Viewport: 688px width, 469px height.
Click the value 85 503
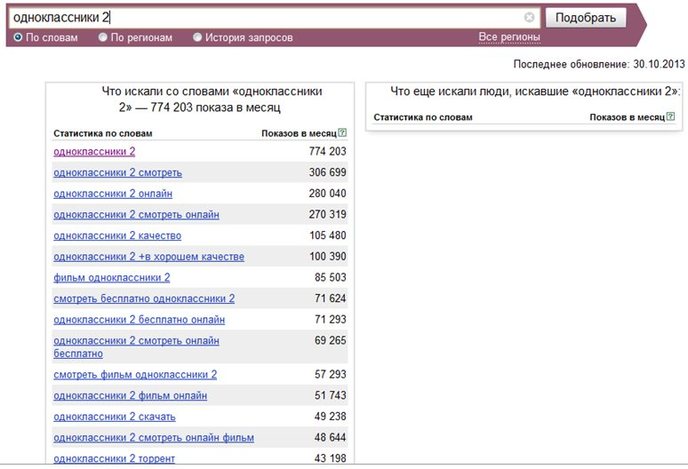point(330,278)
